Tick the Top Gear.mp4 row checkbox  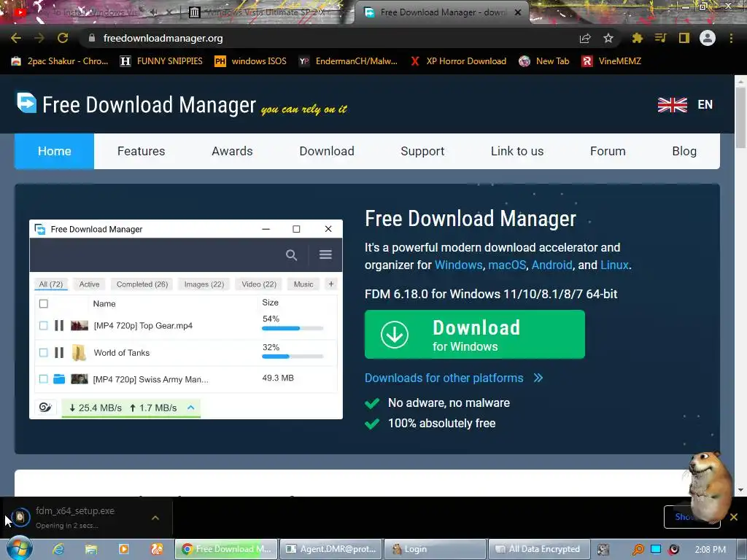(x=43, y=326)
